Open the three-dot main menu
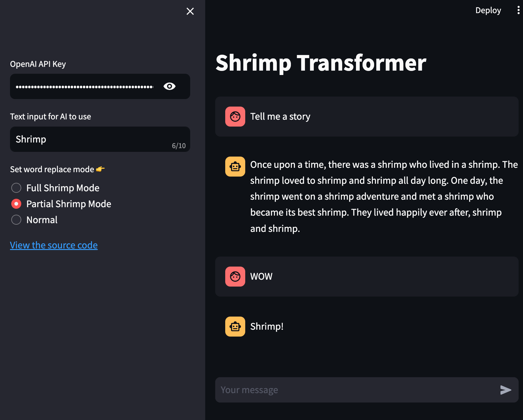The height and width of the screenshot is (420, 523). [x=518, y=10]
